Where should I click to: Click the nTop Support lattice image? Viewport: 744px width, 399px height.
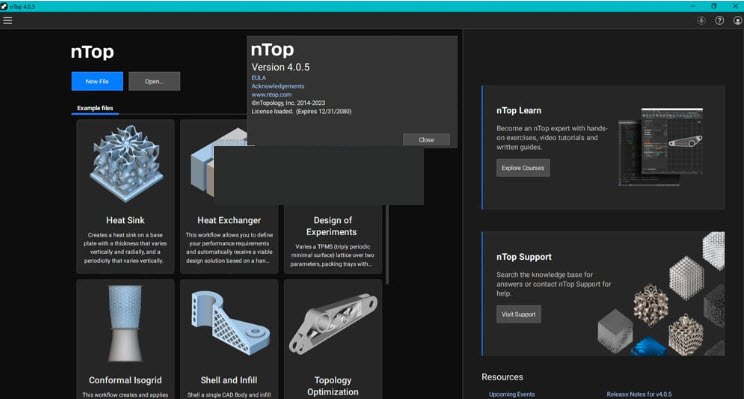tap(661, 293)
